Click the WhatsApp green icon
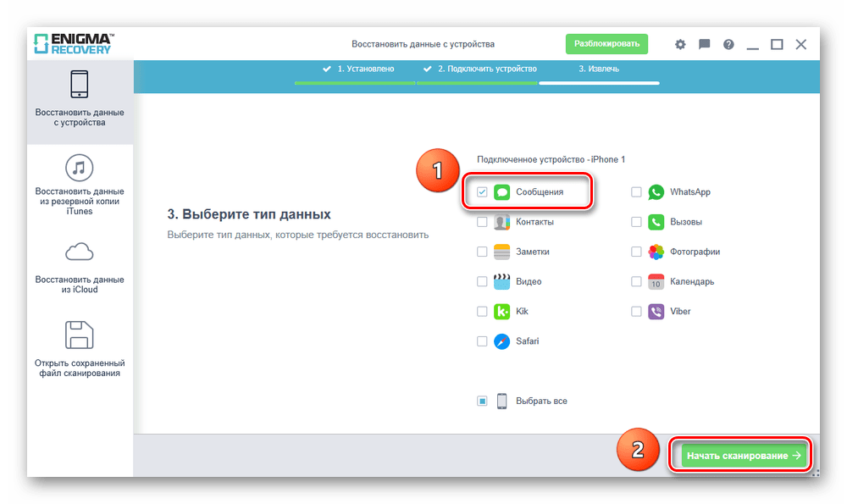The height and width of the screenshot is (504, 847). point(656,192)
